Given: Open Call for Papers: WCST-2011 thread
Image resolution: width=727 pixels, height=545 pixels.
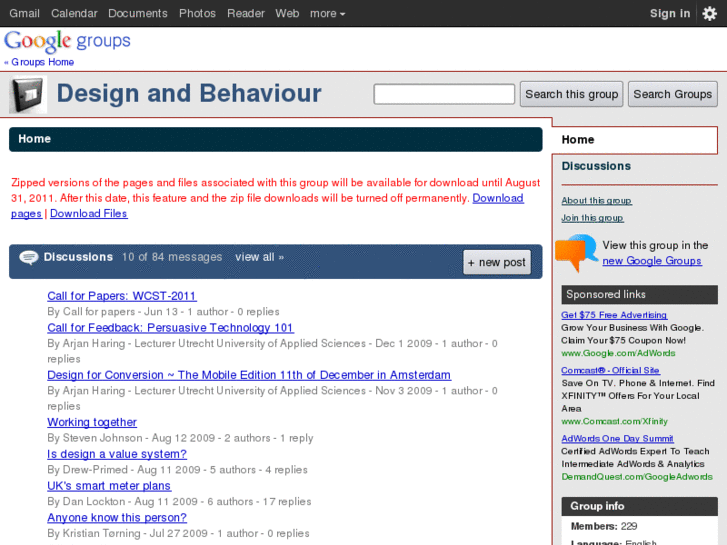Looking at the screenshot, I should point(122,296).
